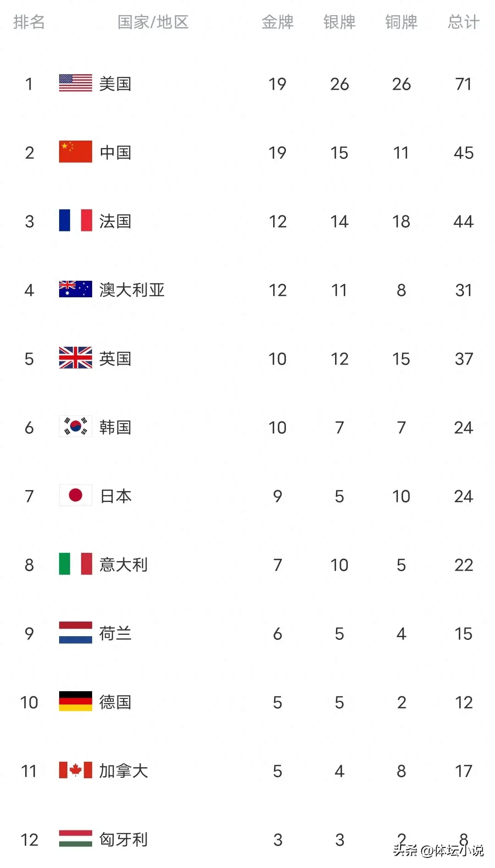Click the United States flag icon
This screenshot has width=495, height=868.
click(x=76, y=83)
